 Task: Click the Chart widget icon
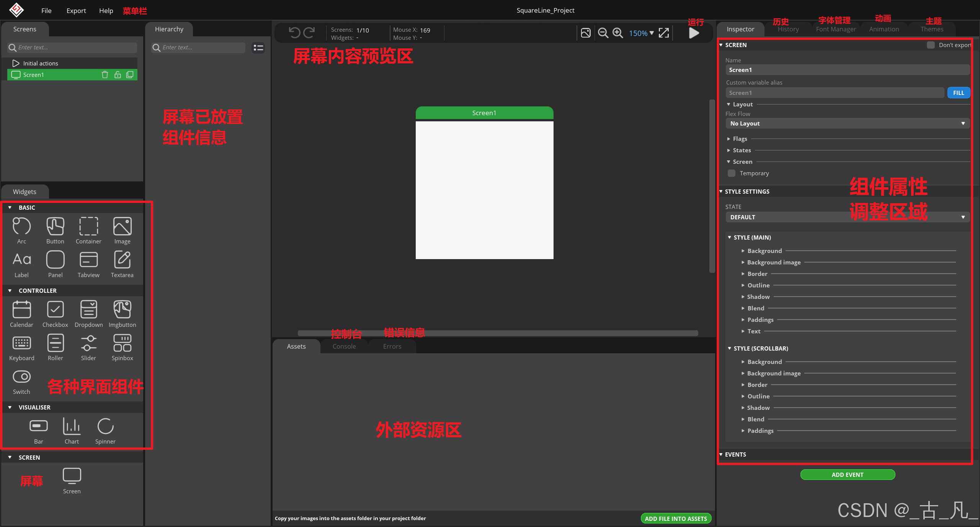[x=72, y=426]
